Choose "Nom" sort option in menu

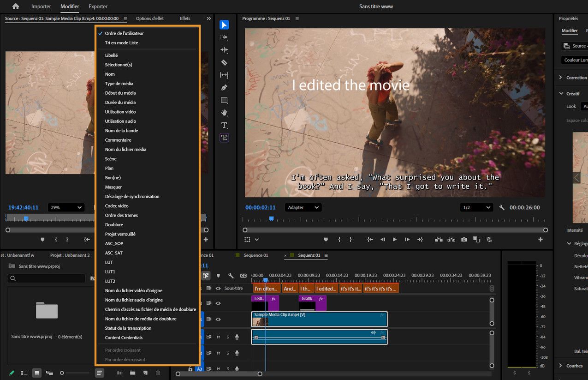tap(110, 74)
